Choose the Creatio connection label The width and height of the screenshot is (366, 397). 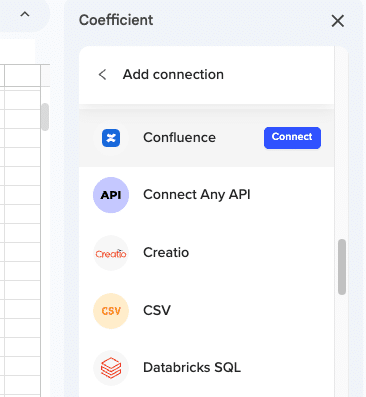tap(166, 252)
